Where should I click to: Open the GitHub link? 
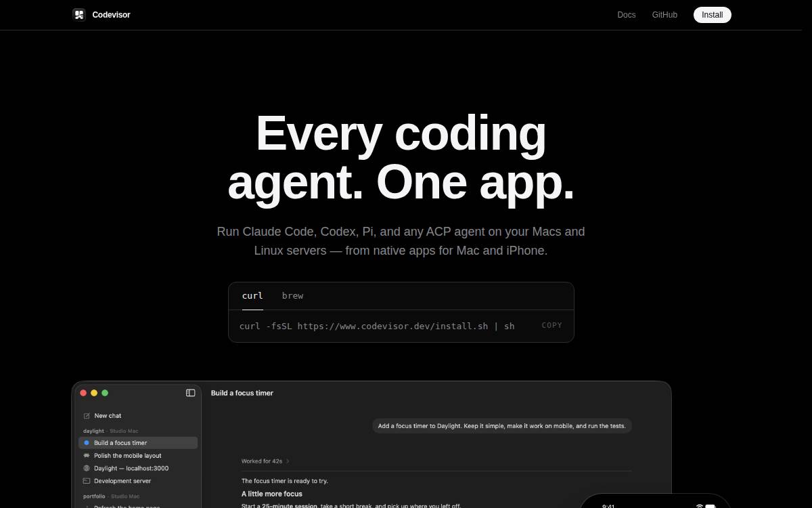click(x=664, y=15)
